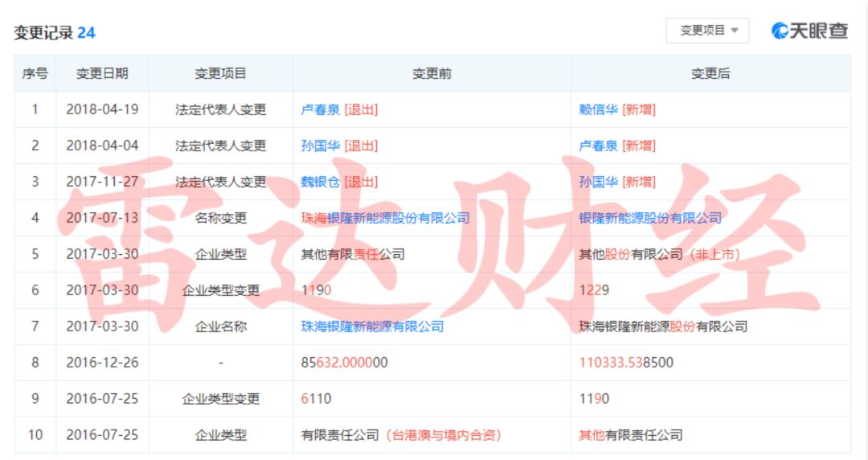The image size is (868, 460).
Task: Open 银隆新能源股份有限公司 link in row 4
Action: click(x=650, y=219)
